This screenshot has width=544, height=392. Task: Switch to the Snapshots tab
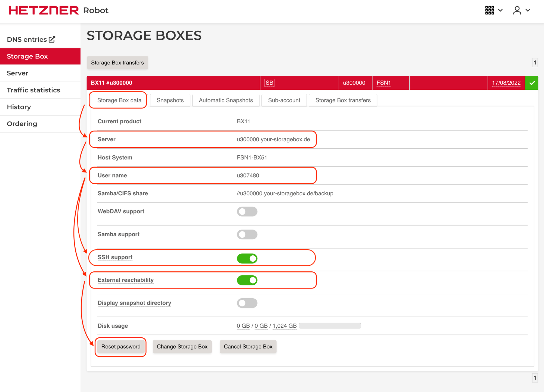[x=170, y=100]
